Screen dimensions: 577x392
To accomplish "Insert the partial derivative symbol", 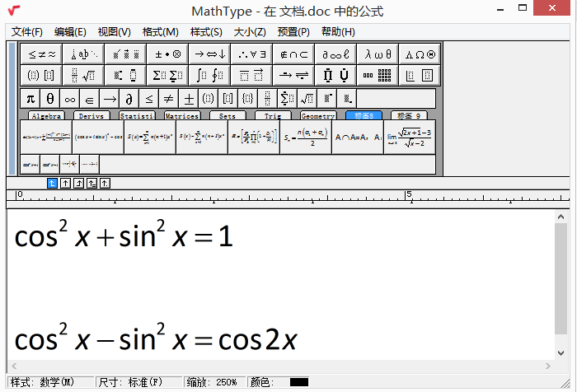I will click(x=129, y=99).
